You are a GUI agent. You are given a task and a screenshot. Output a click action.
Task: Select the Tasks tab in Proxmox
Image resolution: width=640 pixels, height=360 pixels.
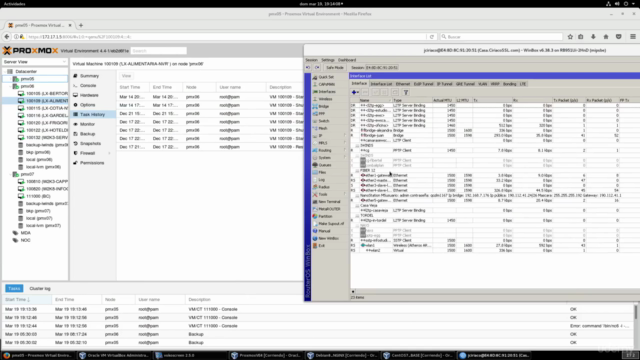click(14, 289)
